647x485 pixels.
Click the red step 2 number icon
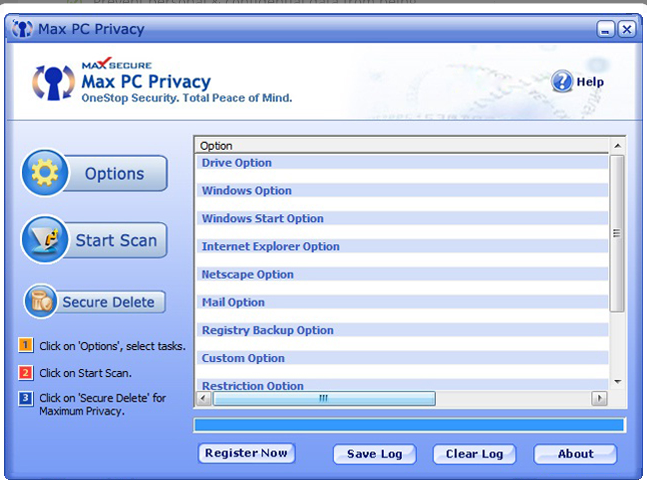[x=25, y=373]
